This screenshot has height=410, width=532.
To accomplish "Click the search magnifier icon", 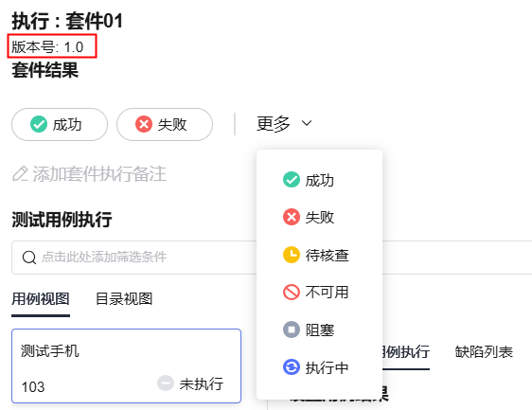I will point(29,258).
